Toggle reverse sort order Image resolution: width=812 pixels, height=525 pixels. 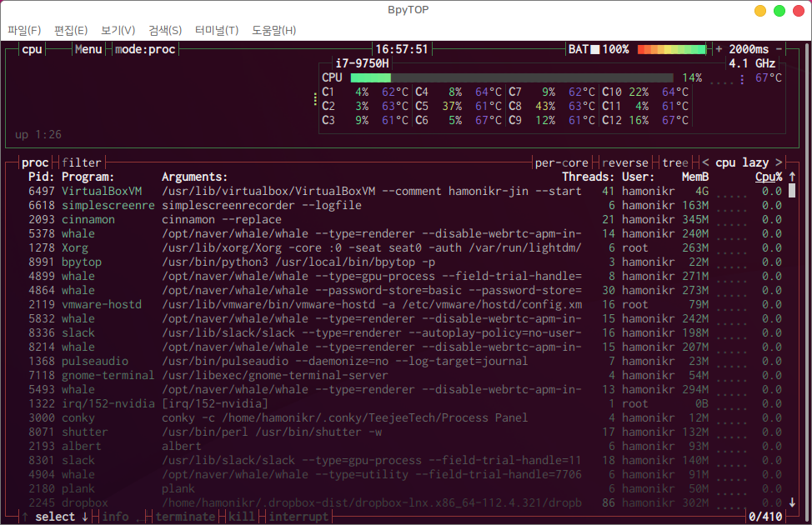(x=624, y=162)
